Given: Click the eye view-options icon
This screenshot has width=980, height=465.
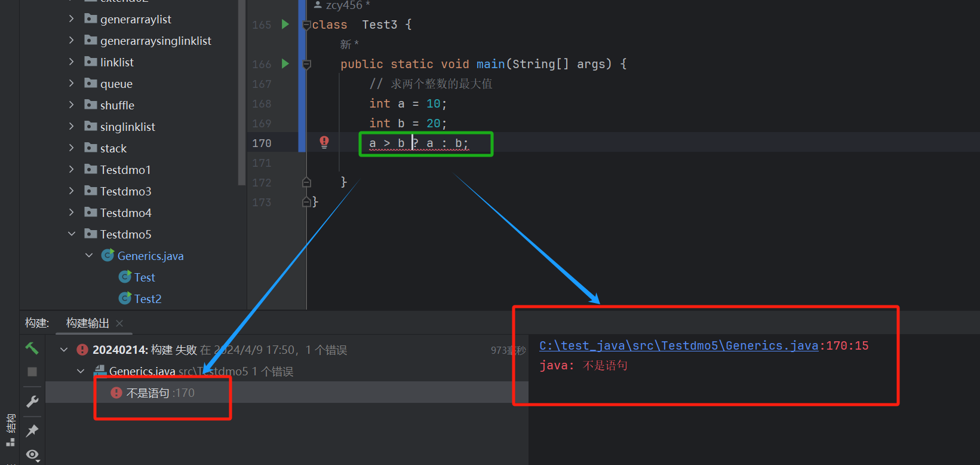Looking at the screenshot, I should pyautogui.click(x=33, y=455).
